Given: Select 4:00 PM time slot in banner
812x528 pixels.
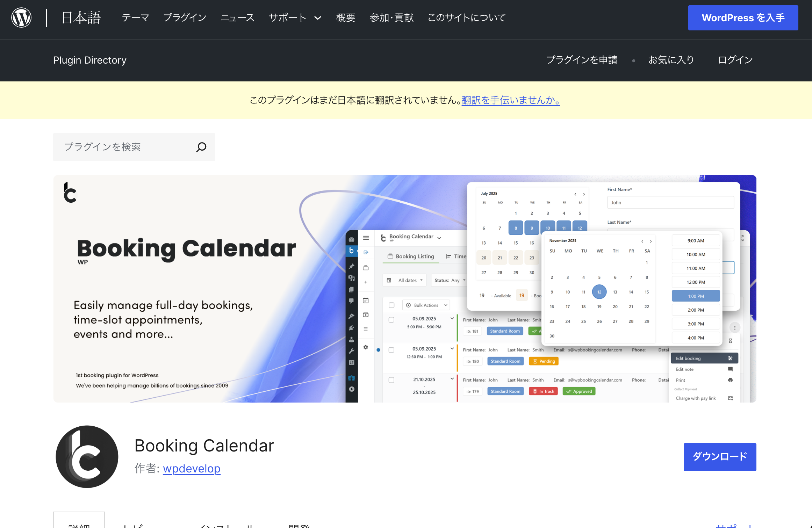Looking at the screenshot, I should pos(696,338).
